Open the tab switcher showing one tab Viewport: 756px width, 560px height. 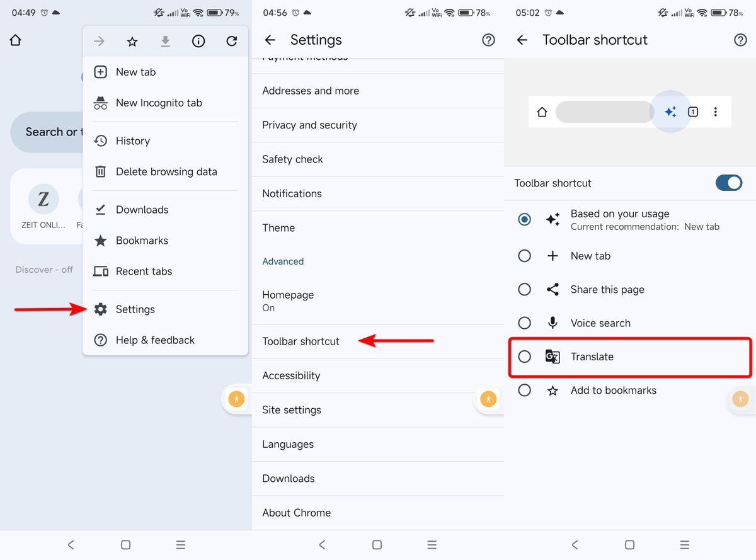pos(693,111)
